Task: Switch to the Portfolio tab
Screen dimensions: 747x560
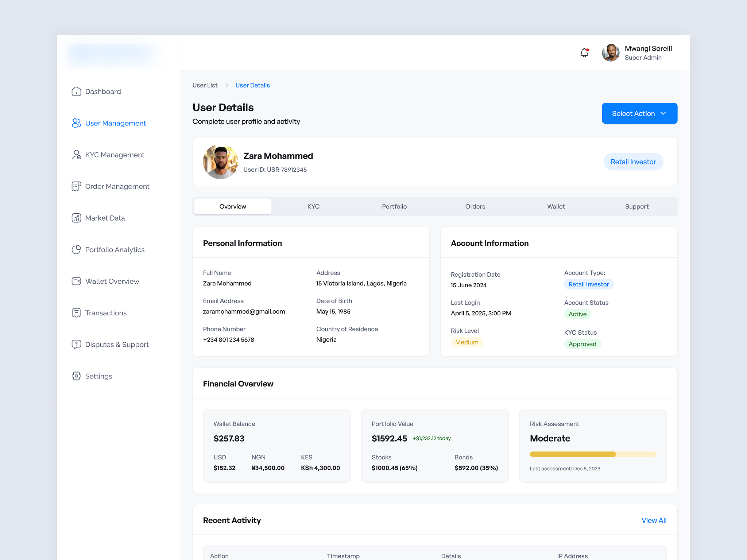Action: (x=394, y=206)
